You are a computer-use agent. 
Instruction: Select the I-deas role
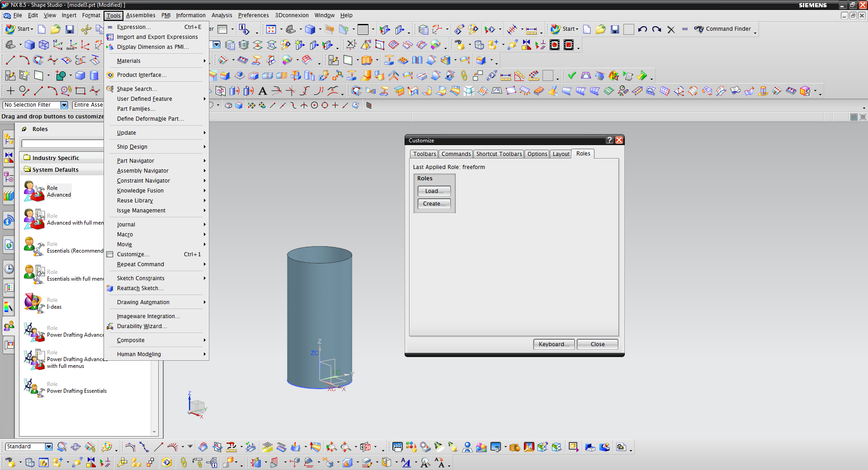tap(43, 303)
